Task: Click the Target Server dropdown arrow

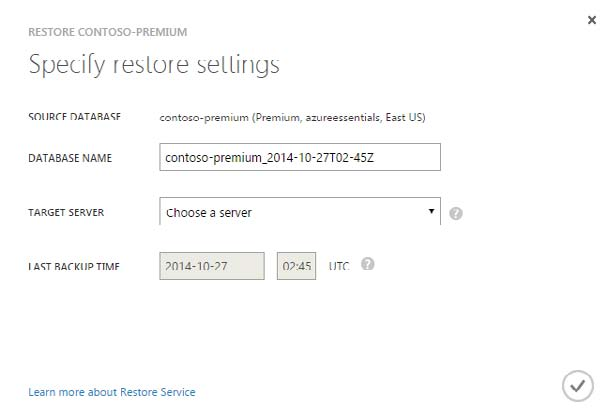Action: tap(431, 211)
